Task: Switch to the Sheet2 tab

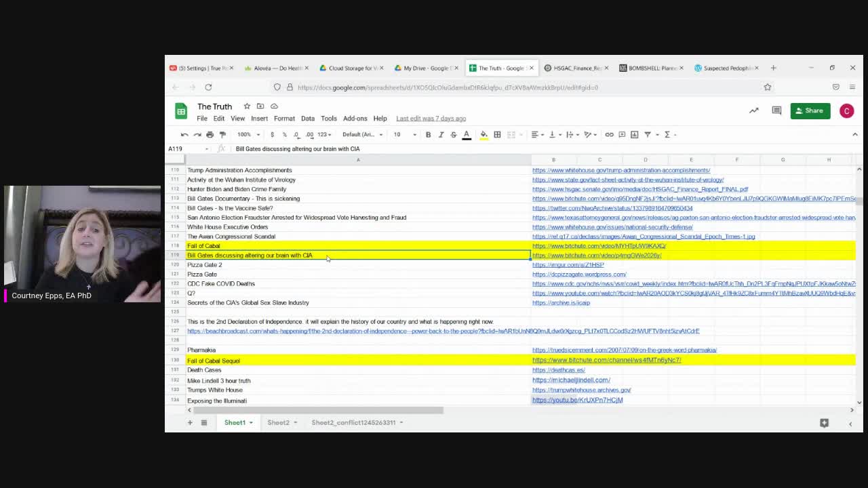Action: coord(278,423)
